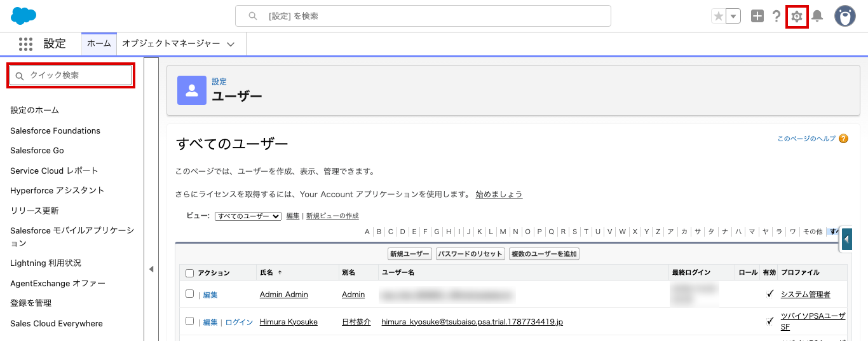Open Salesforce Go in the sidebar
This screenshot has height=341, width=868.
coord(37,150)
